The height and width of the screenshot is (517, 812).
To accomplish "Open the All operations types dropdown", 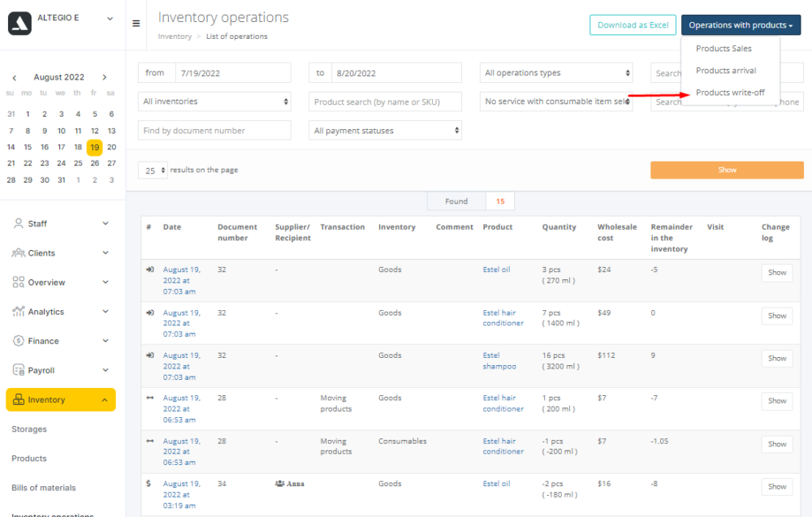I will (x=556, y=73).
